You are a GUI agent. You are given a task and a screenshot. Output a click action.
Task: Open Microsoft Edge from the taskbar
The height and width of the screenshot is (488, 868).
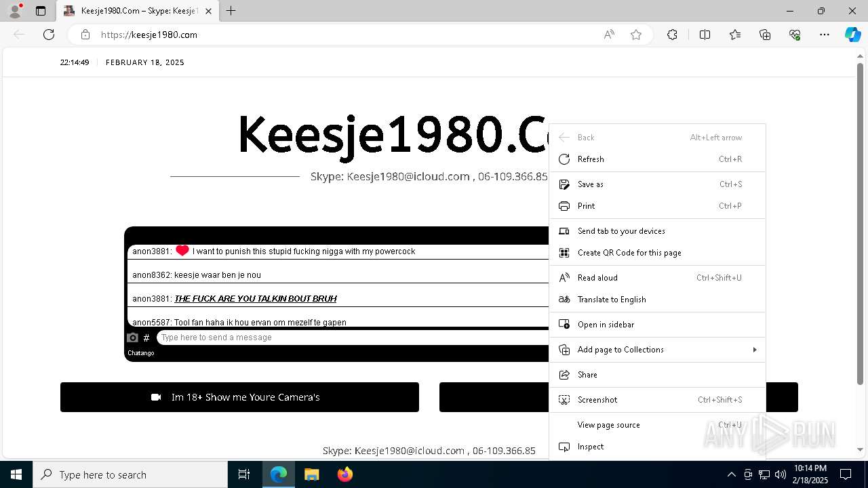point(279,474)
